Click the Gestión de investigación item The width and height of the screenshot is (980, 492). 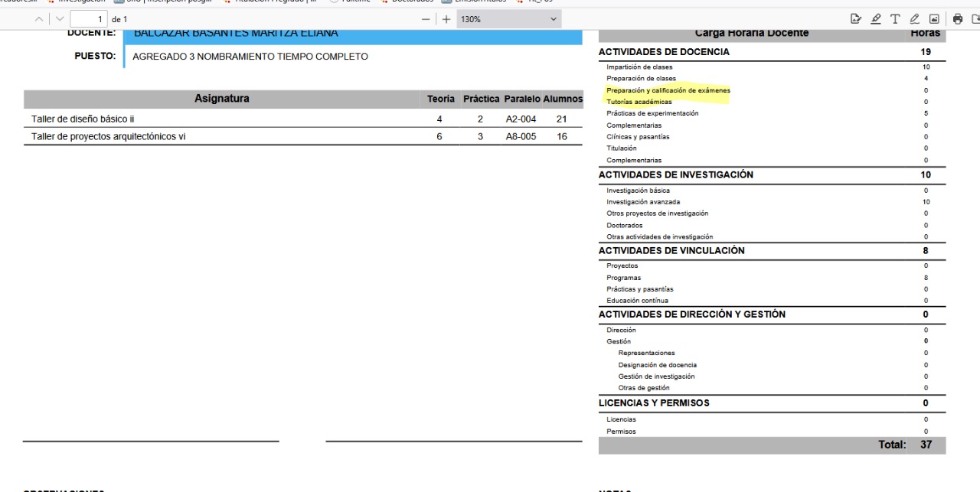pos(657,376)
